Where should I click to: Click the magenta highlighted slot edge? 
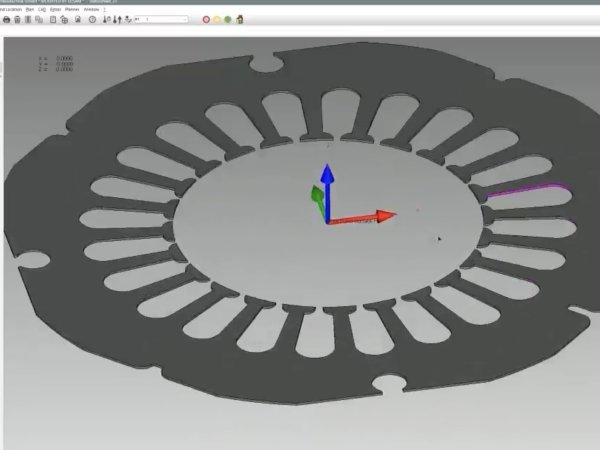tap(530, 187)
